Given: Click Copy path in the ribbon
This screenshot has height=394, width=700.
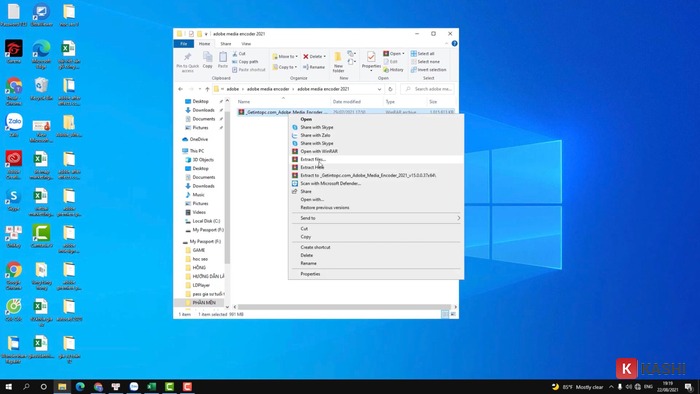Looking at the screenshot, I should click(x=245, y=62).
